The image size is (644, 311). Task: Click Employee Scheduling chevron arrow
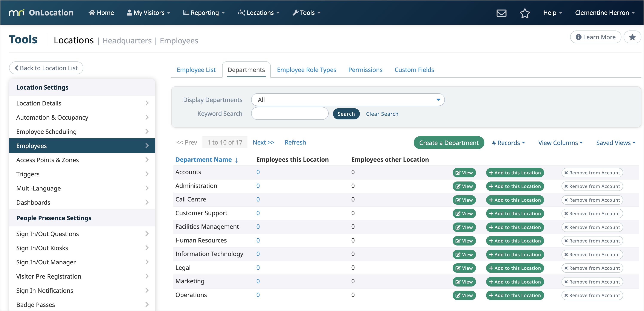tap(147, 131)
